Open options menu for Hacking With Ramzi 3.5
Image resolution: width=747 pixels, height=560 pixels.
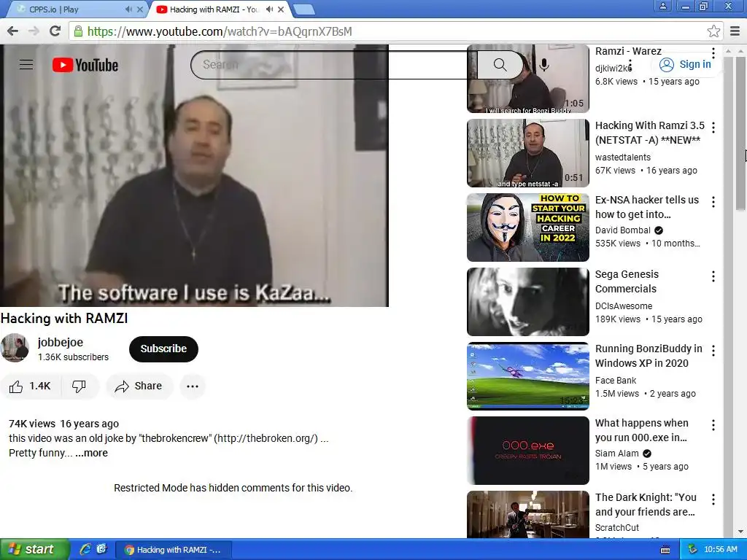(x=713, y=127)
